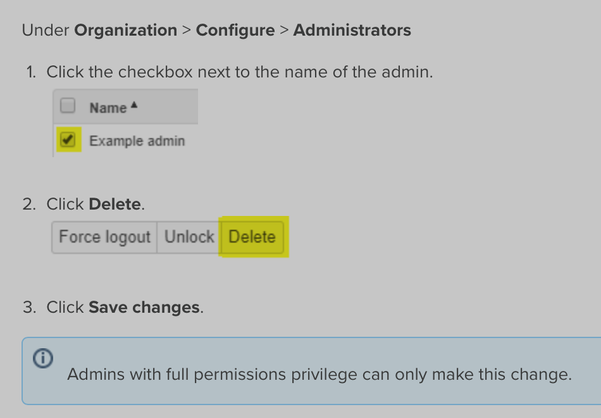Click the step 1 checkbox instruction text
Viewport: 601px width, 418px height.
point(240,72)
